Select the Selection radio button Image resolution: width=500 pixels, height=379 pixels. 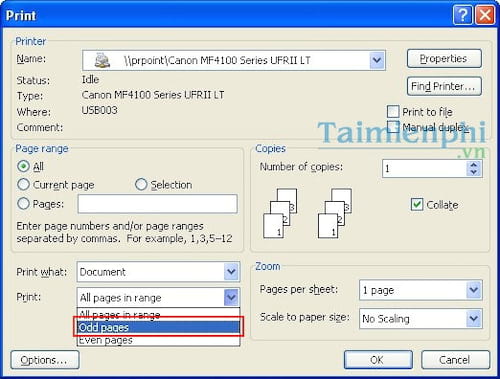141,184
